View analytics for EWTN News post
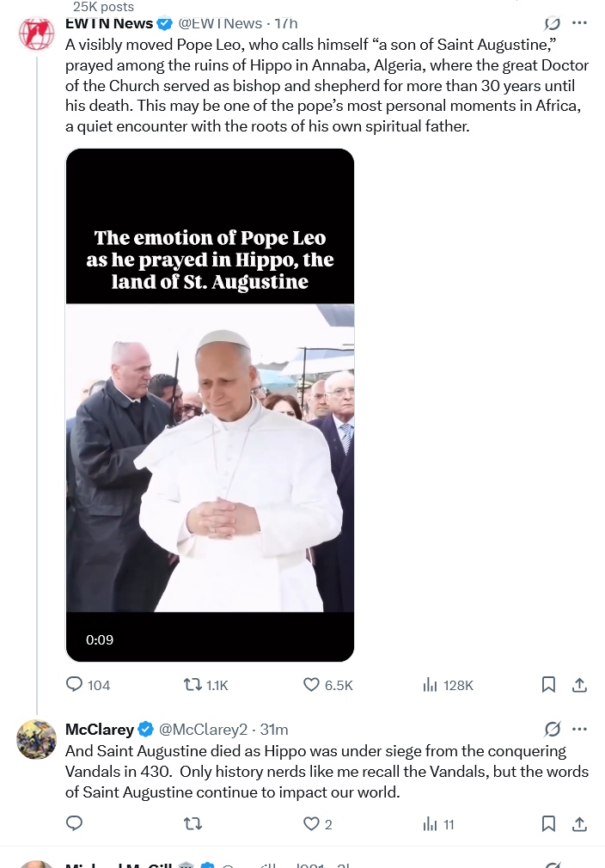Screen dimensions: 605x868 pos(431,685)
